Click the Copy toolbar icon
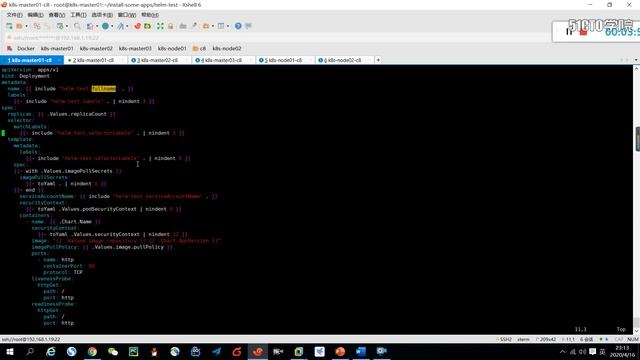 point(37,26)
